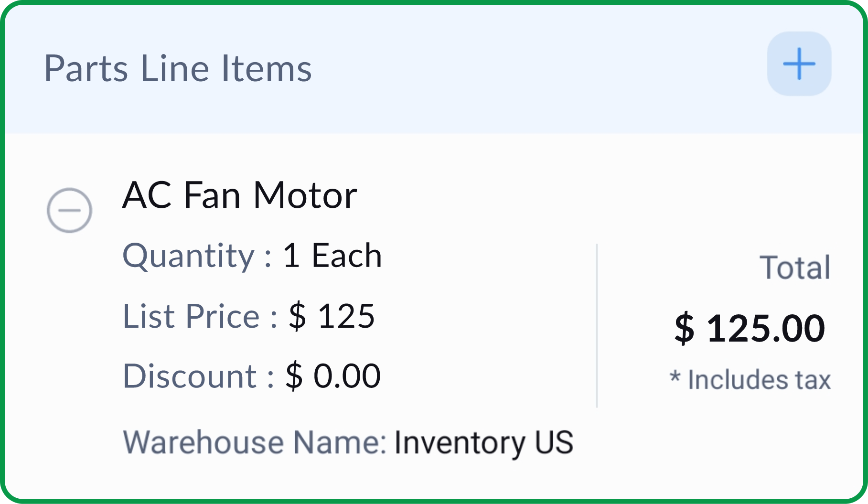Viewport: 868px width, 504px height.
Task: Add a new parts line item
Action: (799, 64)
